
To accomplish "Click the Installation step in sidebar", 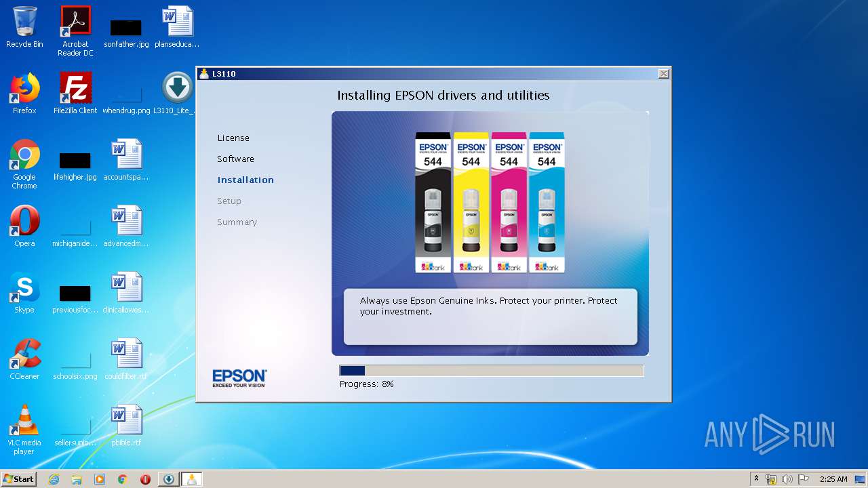I will point(245,180).
